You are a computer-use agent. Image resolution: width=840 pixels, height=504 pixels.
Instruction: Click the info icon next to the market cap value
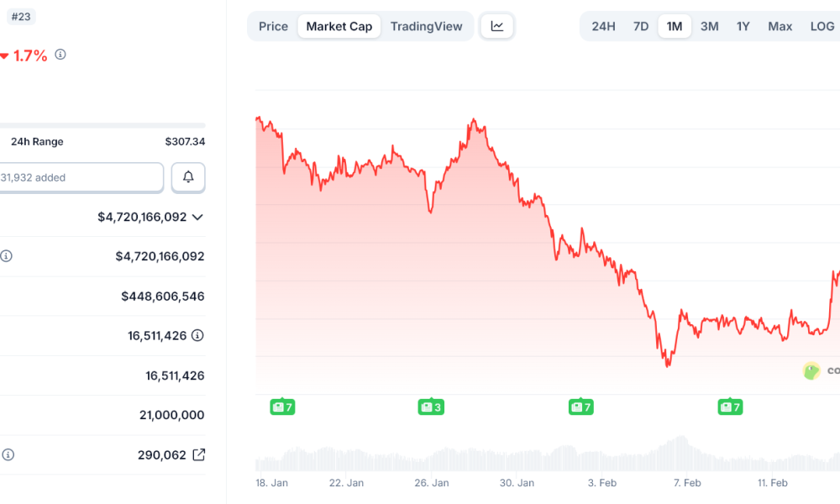click(7, 256)
